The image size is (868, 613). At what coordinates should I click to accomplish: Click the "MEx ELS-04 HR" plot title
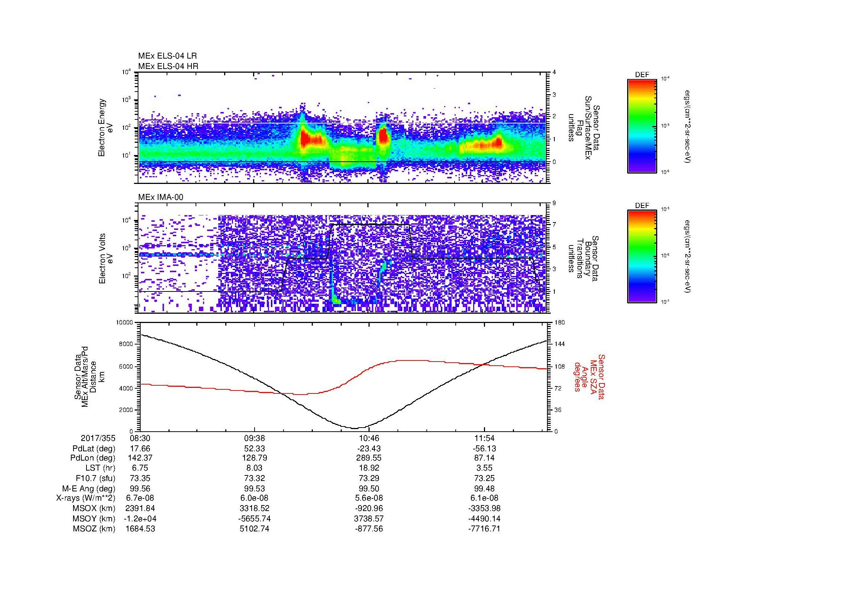168,66
